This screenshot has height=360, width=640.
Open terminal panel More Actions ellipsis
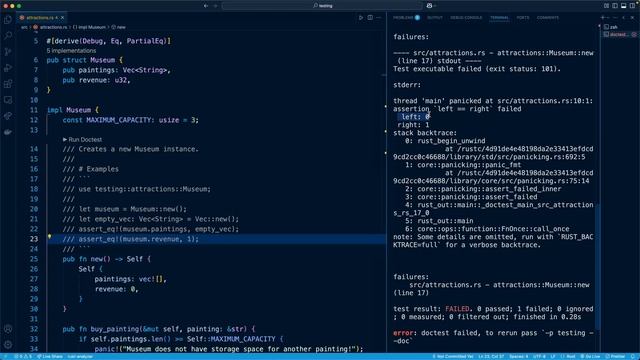(616, 18)
